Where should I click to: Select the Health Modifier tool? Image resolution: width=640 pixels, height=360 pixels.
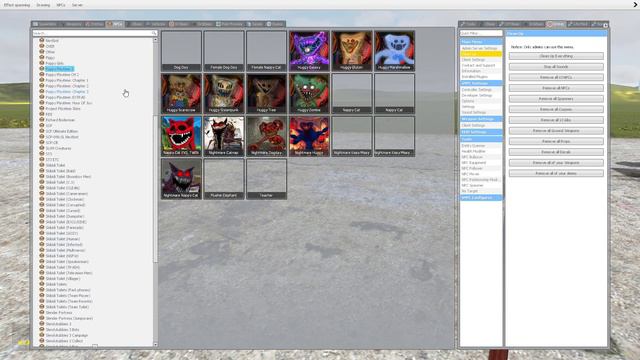point(473,151)
